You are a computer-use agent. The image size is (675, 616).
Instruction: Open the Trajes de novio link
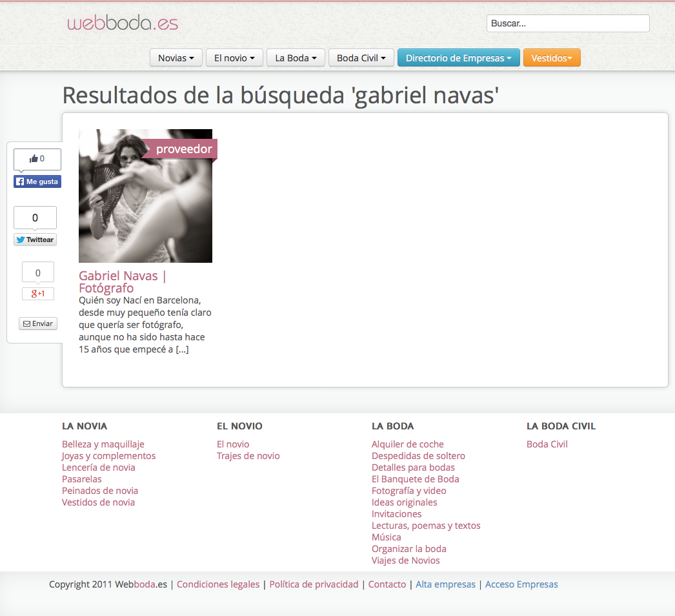pyautogui.click(x=248, y=456)
